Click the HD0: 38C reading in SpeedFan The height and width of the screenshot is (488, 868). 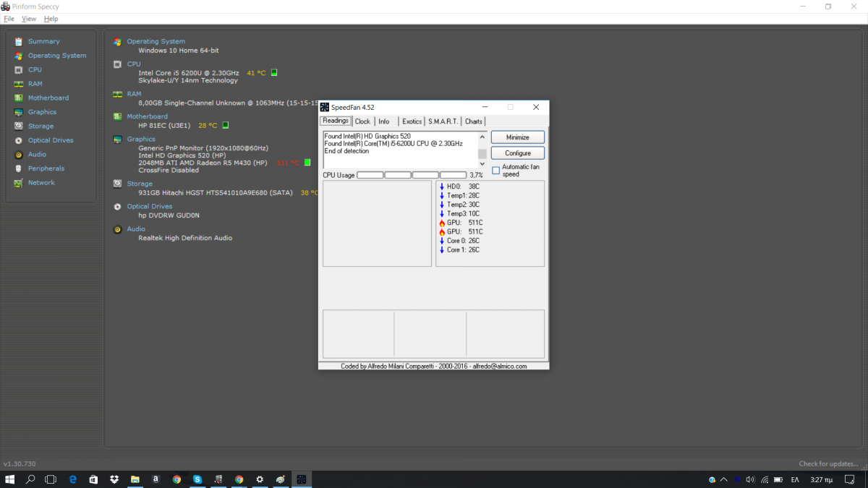coord(459,187)
